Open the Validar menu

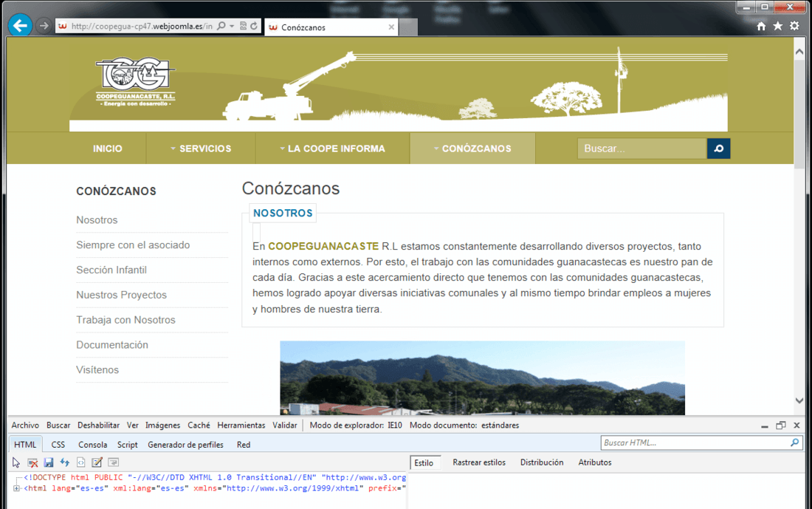point(285,426)
